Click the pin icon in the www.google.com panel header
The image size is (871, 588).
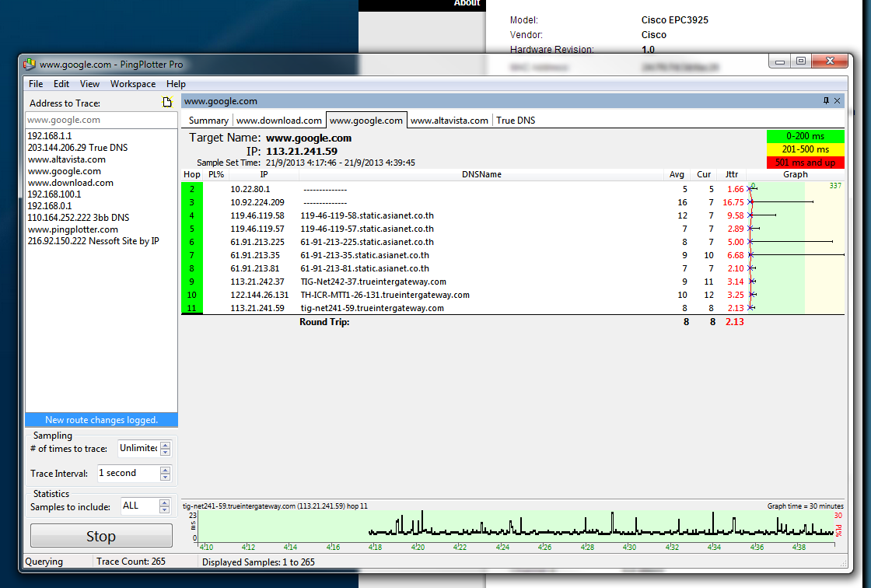[x=826, y=100]
